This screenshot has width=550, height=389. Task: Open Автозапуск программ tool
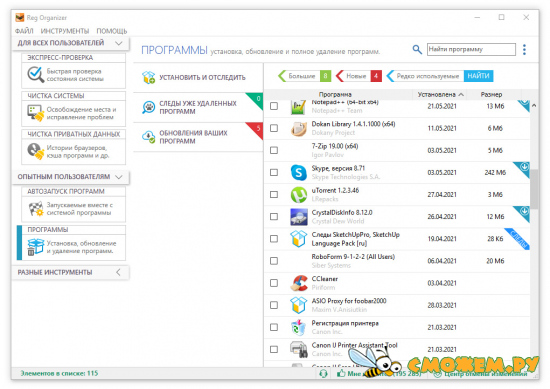73,204
